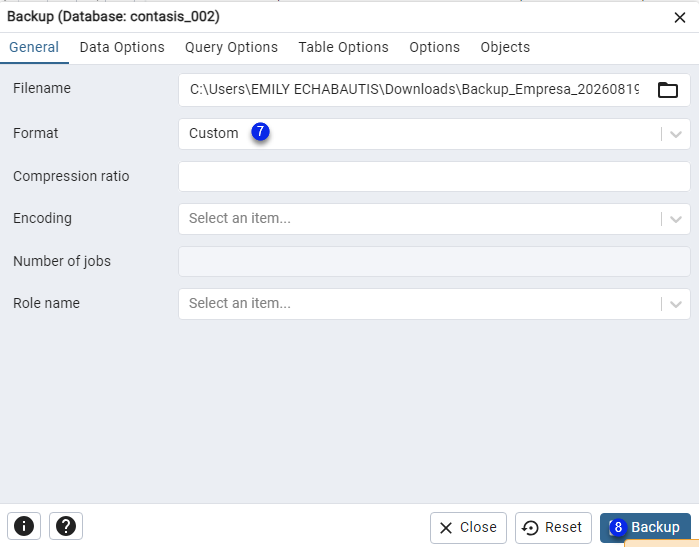699x547 pixels.
Task: Expand the Encoding dropdown arrow
Action: click(676, 219)
